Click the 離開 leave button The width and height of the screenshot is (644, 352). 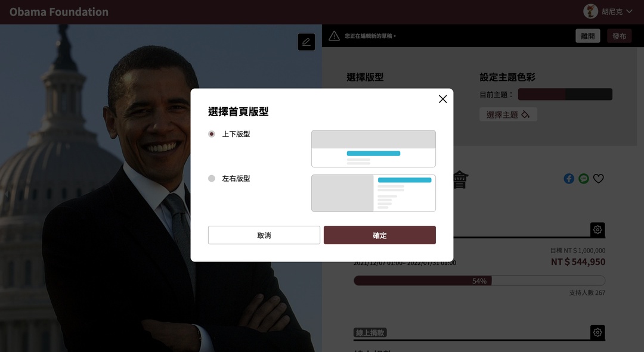click(588, 36)
